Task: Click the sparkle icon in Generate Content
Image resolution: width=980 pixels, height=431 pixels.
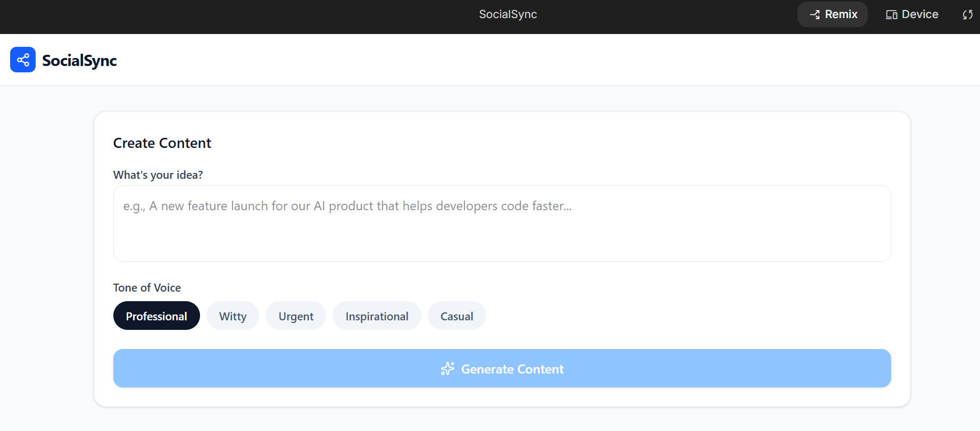Action: [x=447, y=369]
